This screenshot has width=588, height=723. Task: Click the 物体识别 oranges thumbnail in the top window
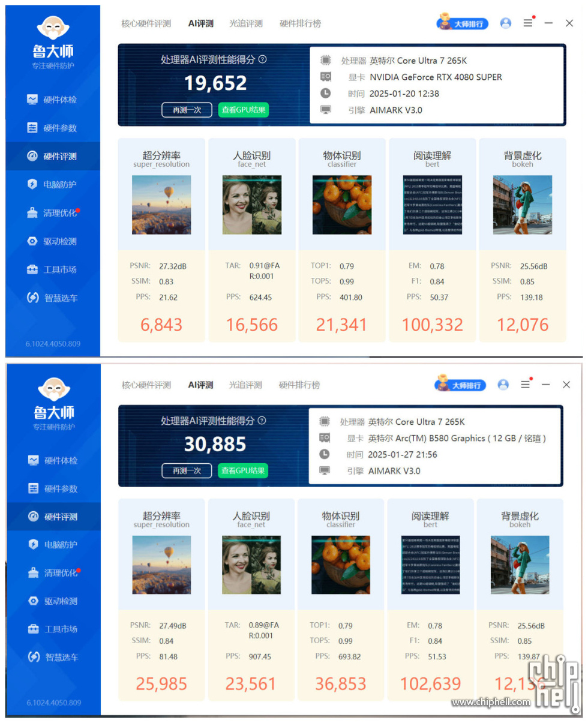coord(342,205)
